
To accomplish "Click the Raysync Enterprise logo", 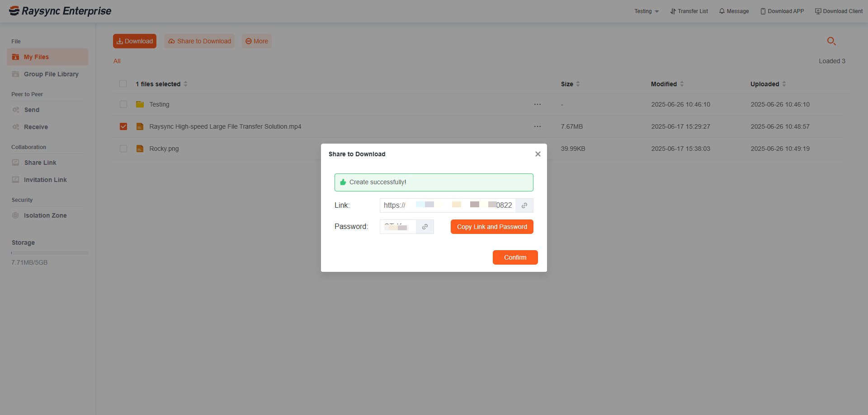I will point(60,11).
